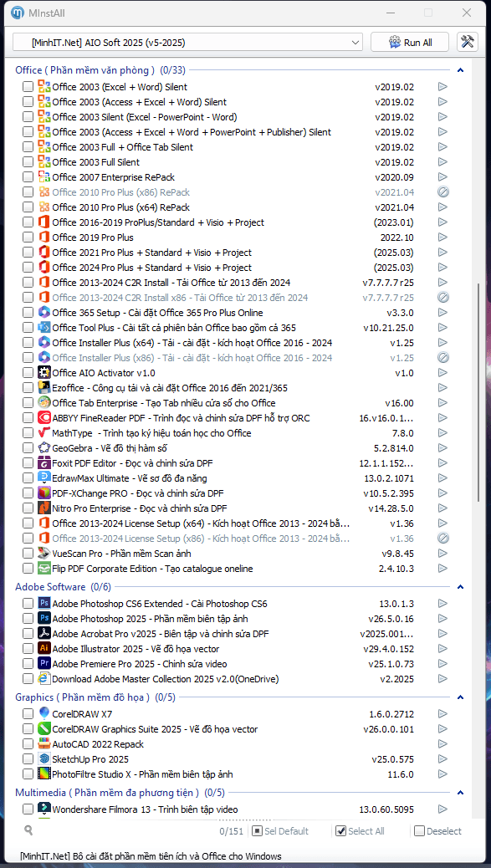Launch Office 365 Setup via its play arrow

tap(442, 313)
